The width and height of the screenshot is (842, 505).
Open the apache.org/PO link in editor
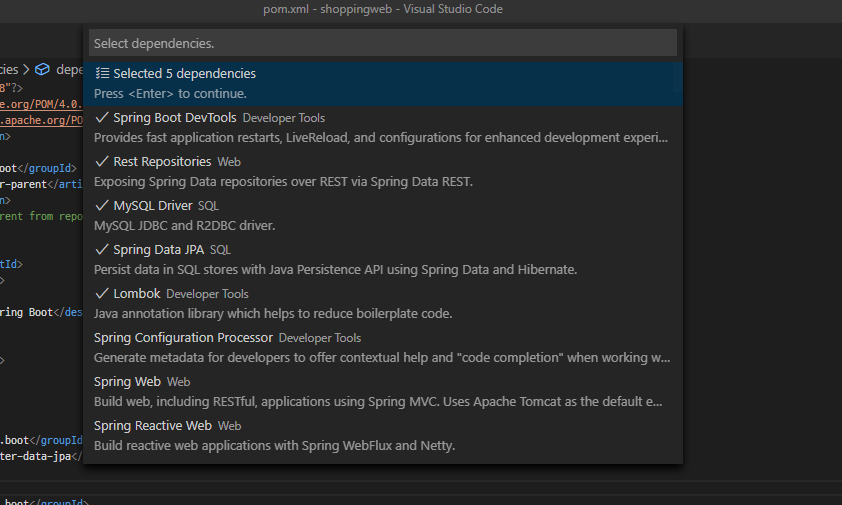coord(41,120)
